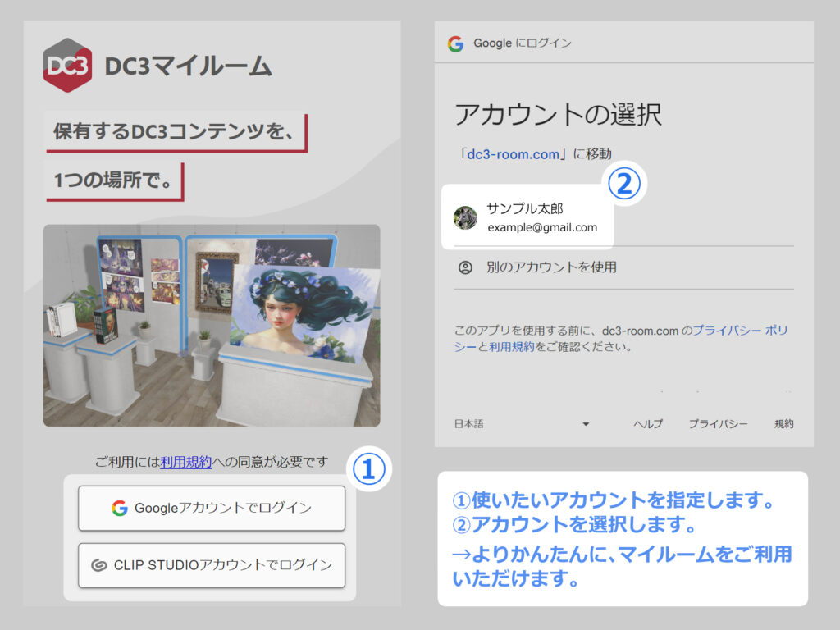Click the DC3マイルーム title text
This screenshot has width=840, height=630.
pyautogui.click(x=189, y=66)
